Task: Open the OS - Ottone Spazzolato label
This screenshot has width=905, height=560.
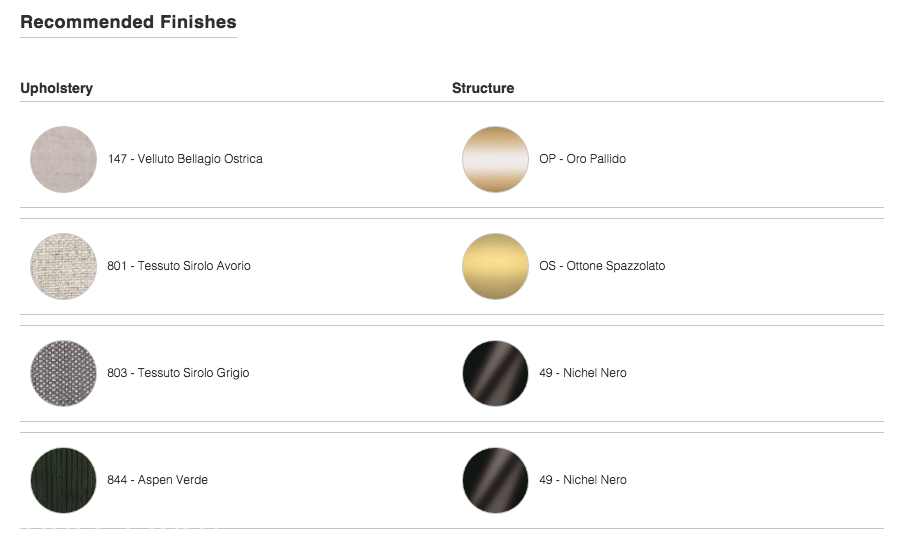Action: click(x=602, y=266)
